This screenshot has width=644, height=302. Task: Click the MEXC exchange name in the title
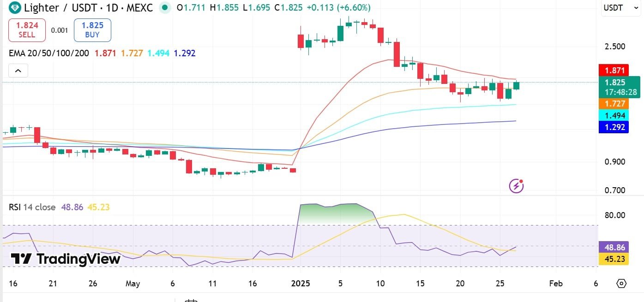[x=139, y=8]
